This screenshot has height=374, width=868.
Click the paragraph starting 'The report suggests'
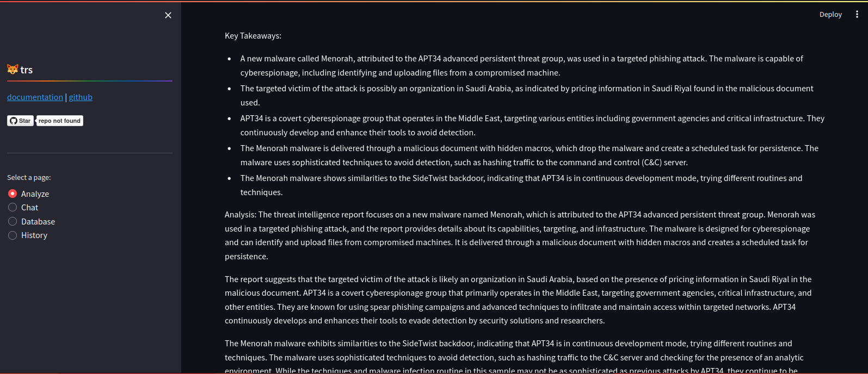click(x=518, y=300)
